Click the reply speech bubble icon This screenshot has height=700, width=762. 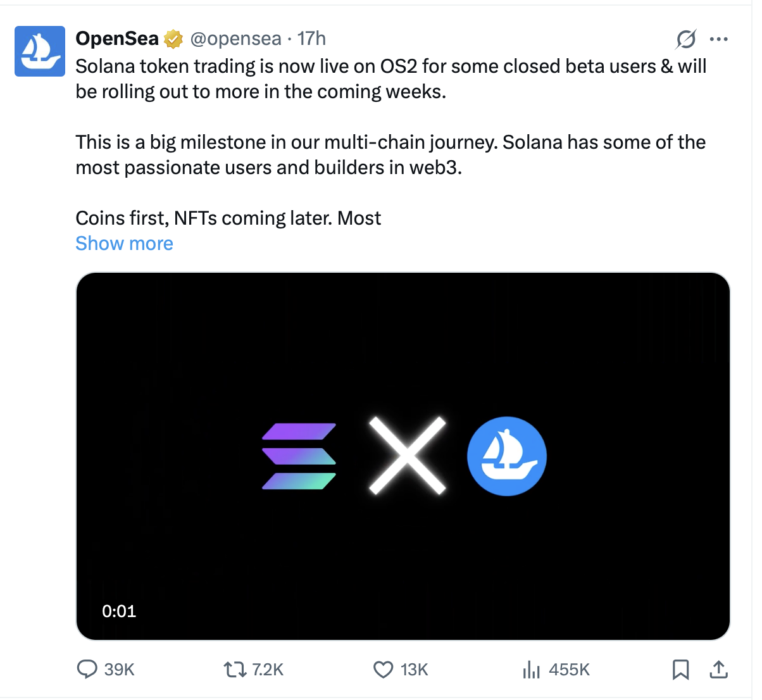(87, 669)
